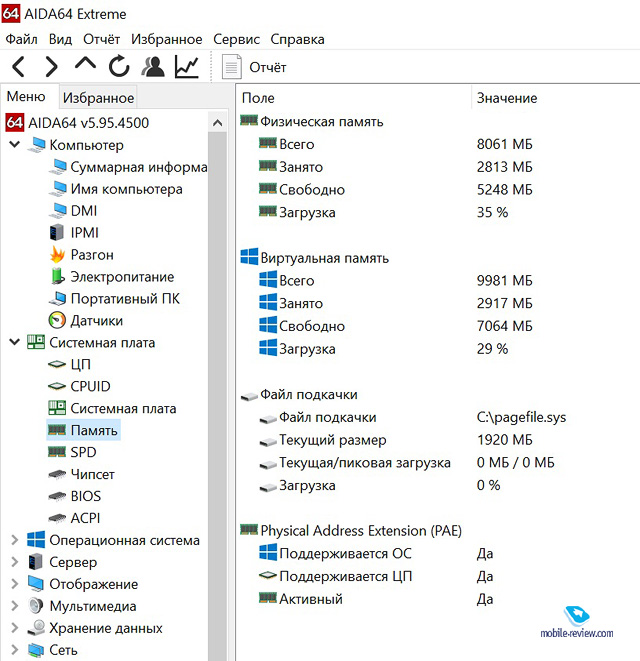640x661 pixels.
Task: Open the Отчёт menu in menu bar
Action: click(101, 39)
